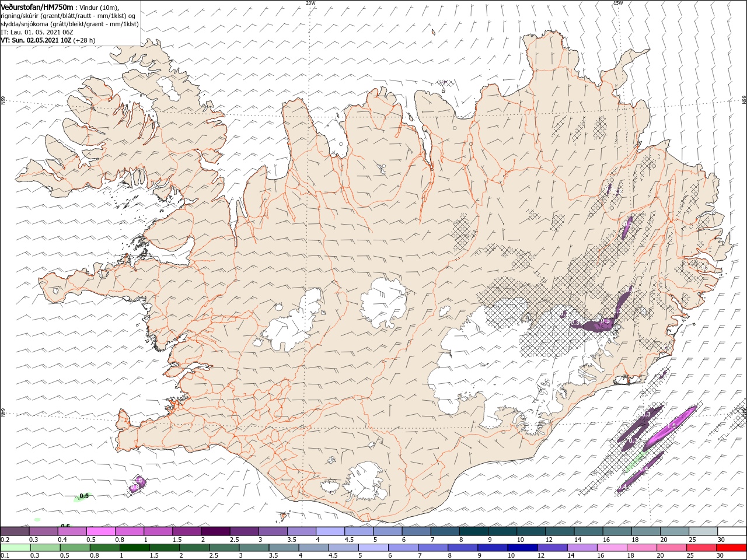Click the '0.5' label beside the green rain patch
The image size is (747, 560).
point(84,496)
